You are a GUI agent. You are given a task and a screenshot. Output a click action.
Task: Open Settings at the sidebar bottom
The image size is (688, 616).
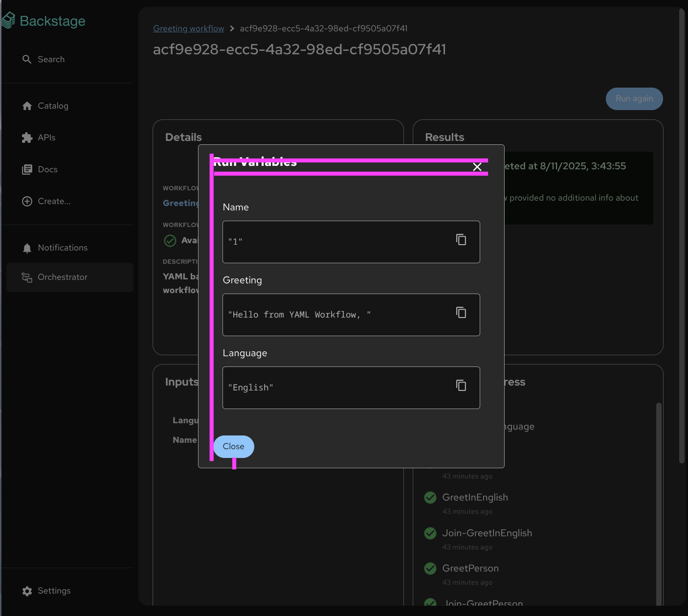tap(54, 591)
